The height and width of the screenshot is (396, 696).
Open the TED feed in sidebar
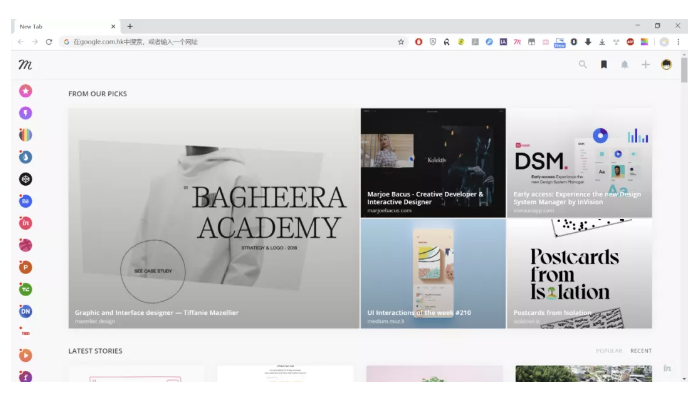[x=25, y=333]
